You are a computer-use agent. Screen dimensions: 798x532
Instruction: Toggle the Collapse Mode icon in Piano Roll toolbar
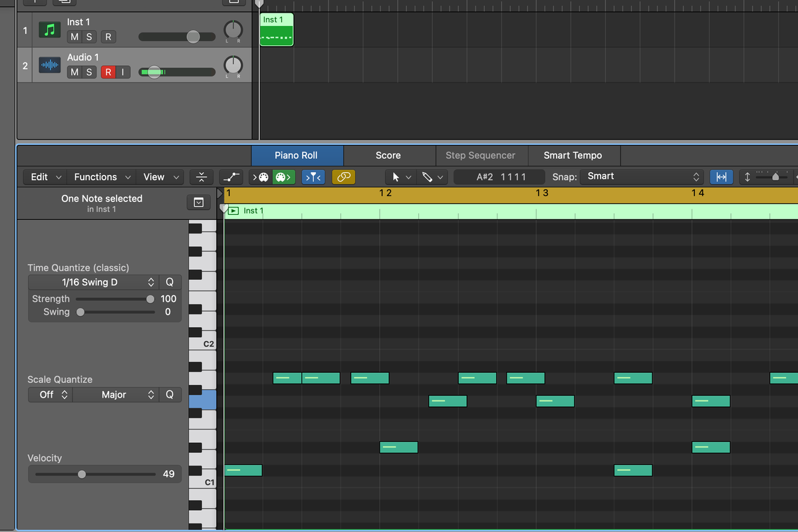point(201,177)
